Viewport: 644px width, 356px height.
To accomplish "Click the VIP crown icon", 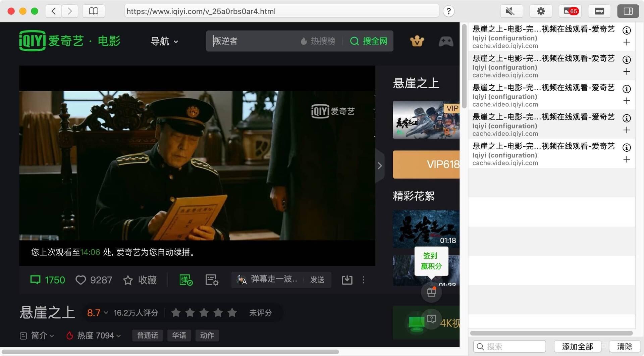I will pyautogui.click(x=417, y=41).
